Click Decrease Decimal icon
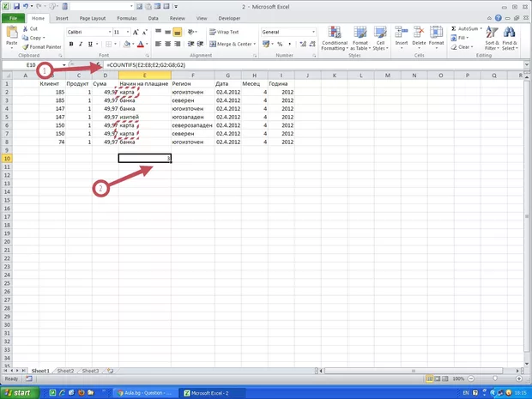532x399 pixels. tap(312, 44)
